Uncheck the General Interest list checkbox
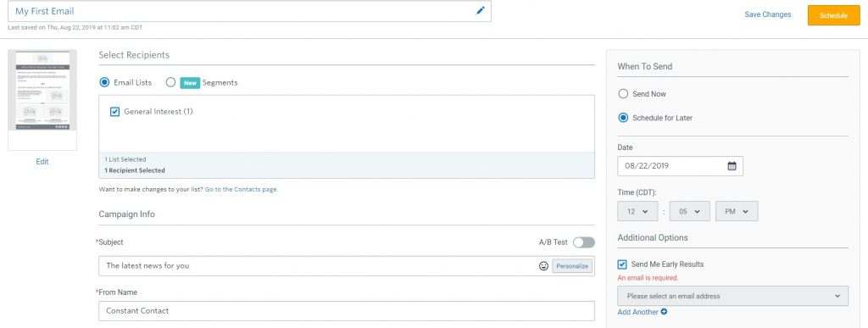Image resolution: width=868 pixels, height=328 pixels. (x=115, y=112)
